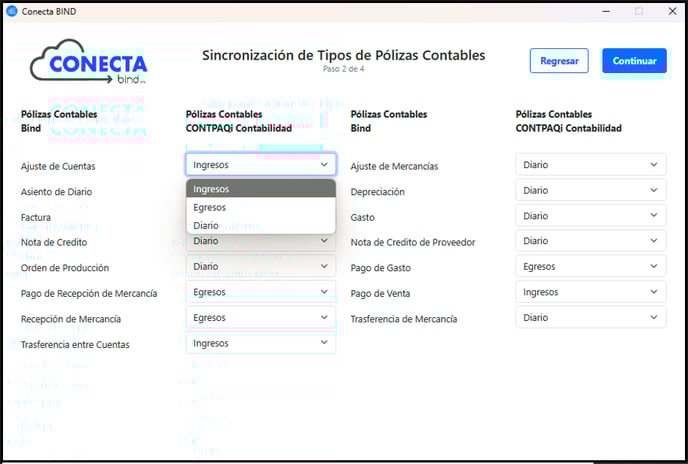
Task: Click the app icon in title bar
Action: [11, 11]
